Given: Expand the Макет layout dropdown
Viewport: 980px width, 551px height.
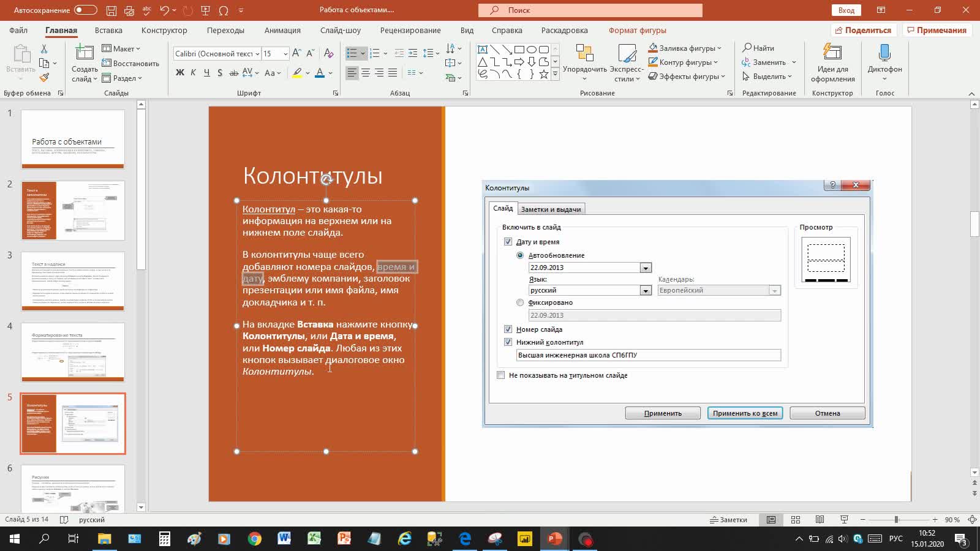Looking at the screenshot, I should tap(121, 48).
